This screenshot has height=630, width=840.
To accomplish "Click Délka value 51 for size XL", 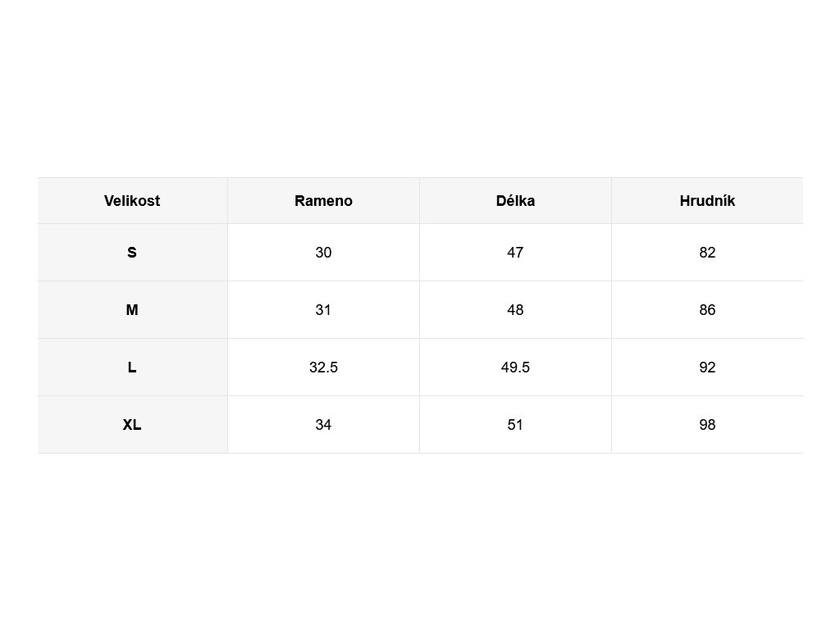I will [x=515, y=425].
